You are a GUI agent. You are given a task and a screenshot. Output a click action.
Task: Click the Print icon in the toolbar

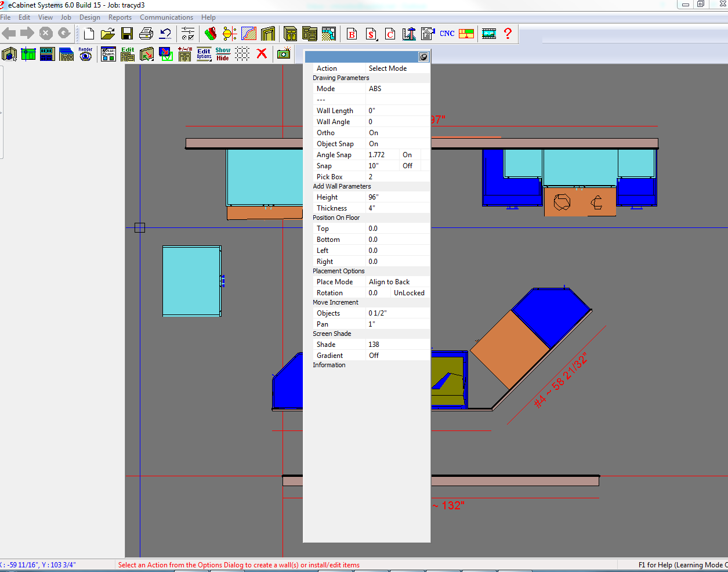146,34
